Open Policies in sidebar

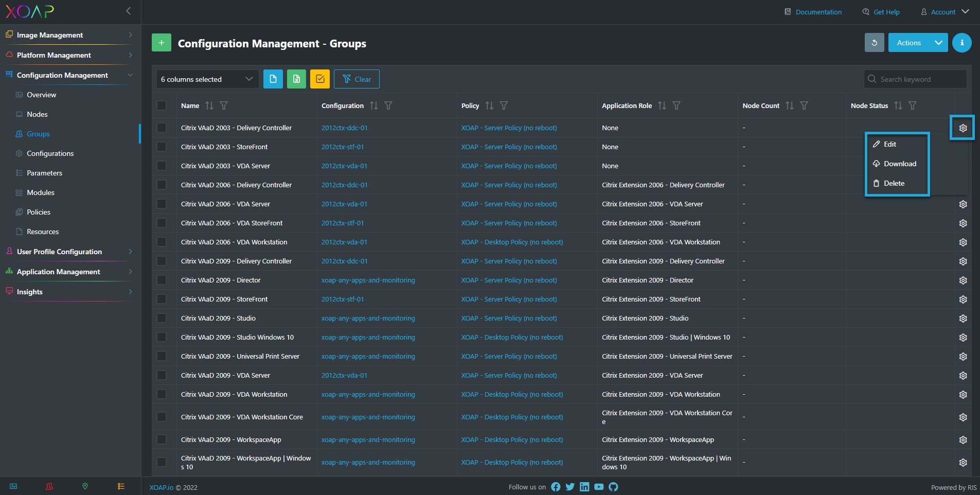point(39,212)
